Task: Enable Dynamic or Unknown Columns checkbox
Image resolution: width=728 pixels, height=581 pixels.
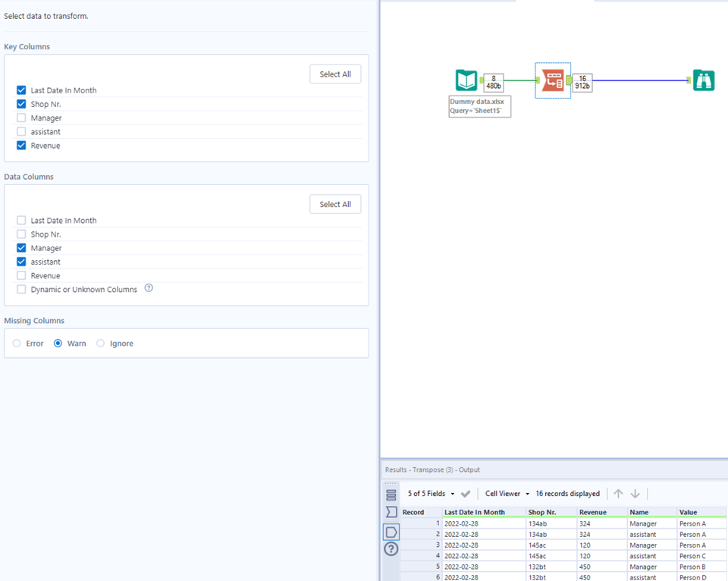Action: click(21, 289)
